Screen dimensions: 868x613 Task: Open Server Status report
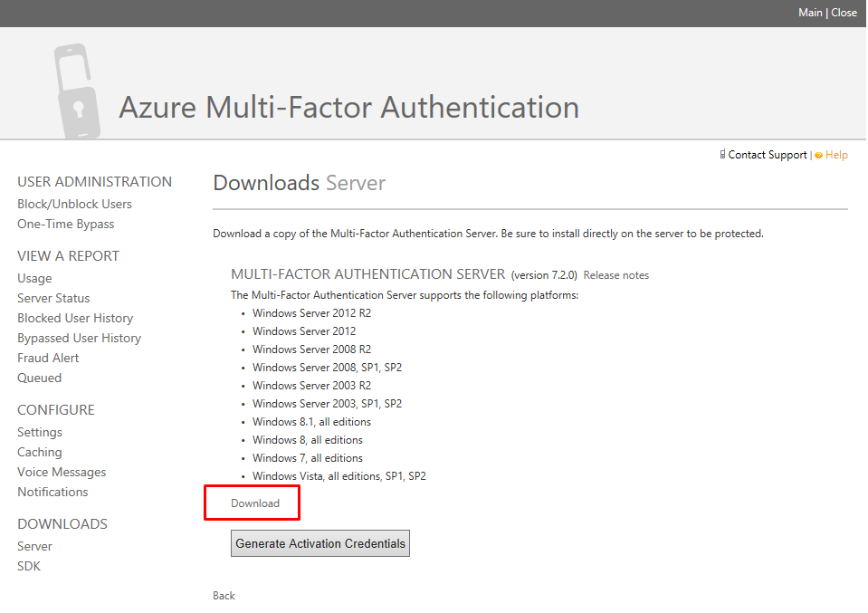pos(53,298)
